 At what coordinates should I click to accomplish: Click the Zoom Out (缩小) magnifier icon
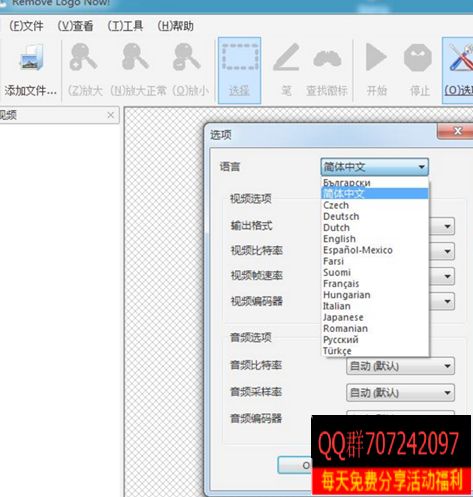186,57
